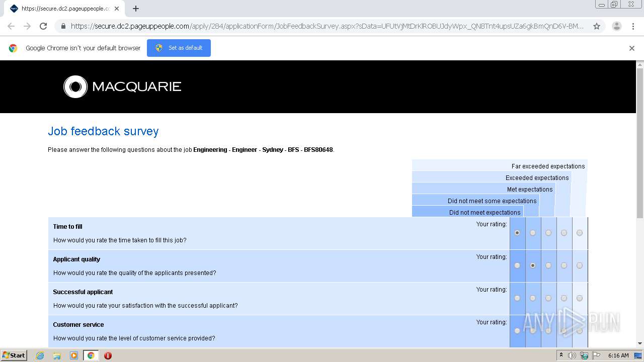Open the Chrome three-dot menu

click(x=633, y=26)
